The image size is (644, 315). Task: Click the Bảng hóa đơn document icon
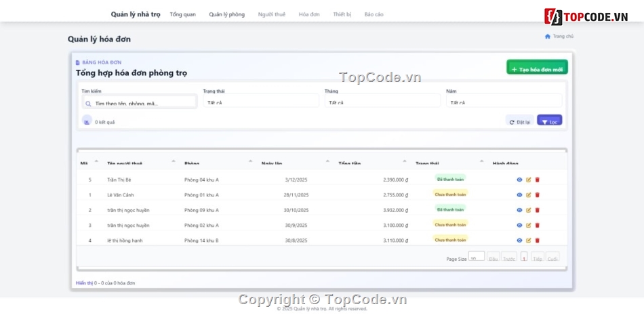click(78, 62)
